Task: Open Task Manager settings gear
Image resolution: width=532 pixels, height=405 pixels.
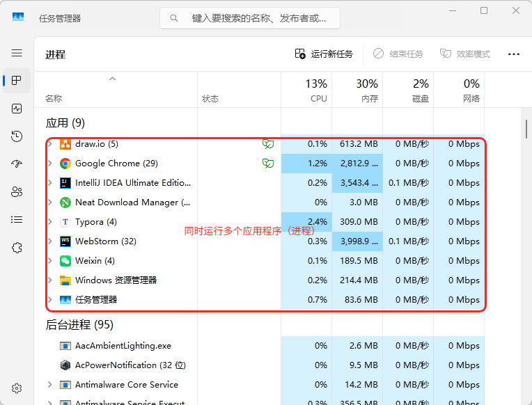Action: point(17,388)
